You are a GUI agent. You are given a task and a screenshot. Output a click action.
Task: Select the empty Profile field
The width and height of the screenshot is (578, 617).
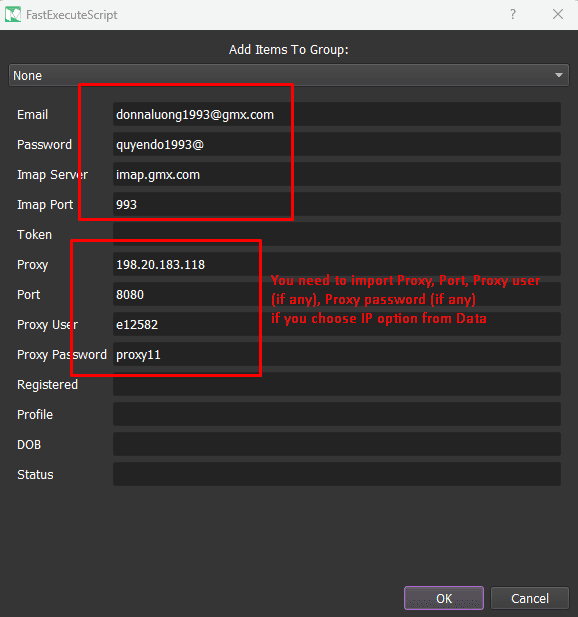tap(337, 414)
